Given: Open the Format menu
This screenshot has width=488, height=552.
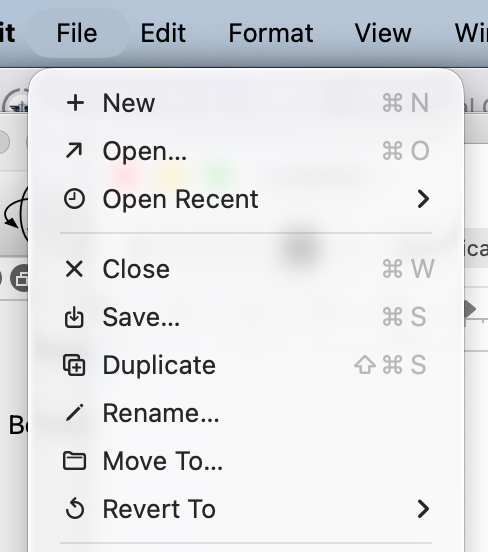Looking at the screenshot, I should click(x=271, y=33).
